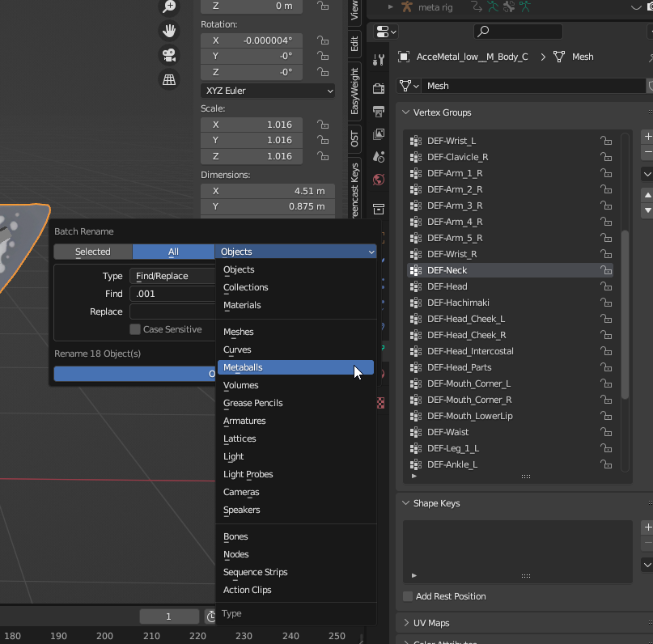
Task: Toggle lock on DEF-Neck vertex group
Action: 606,270
